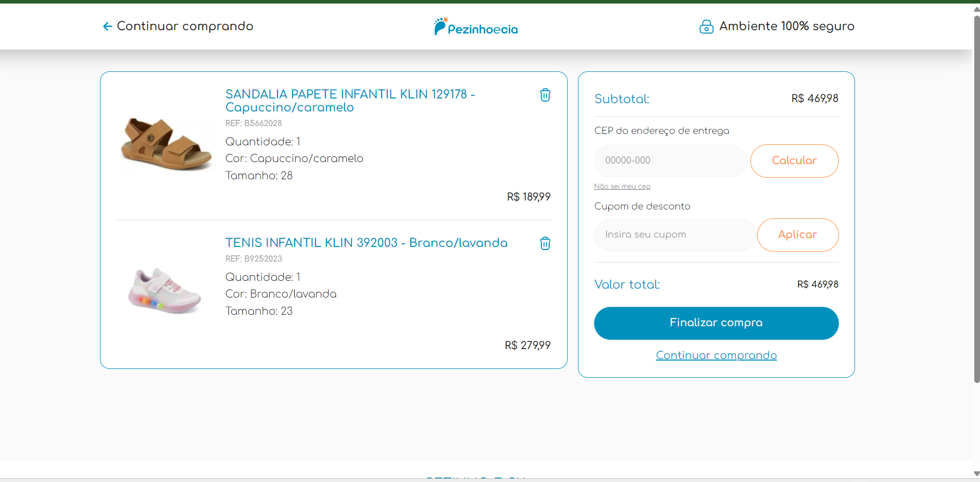Click Continuar comprando text in the header
The image size is (980, 482).
click(185, 27)
